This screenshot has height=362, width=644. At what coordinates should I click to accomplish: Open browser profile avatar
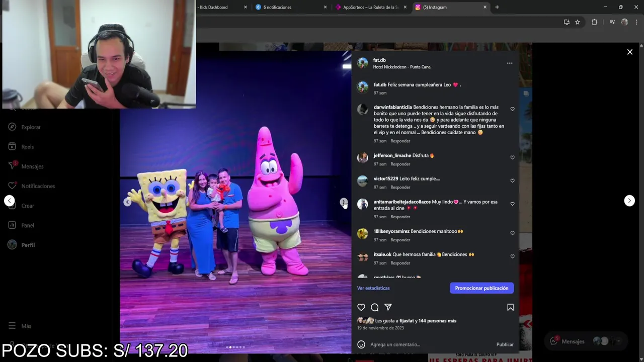click(x=624, y=22)
